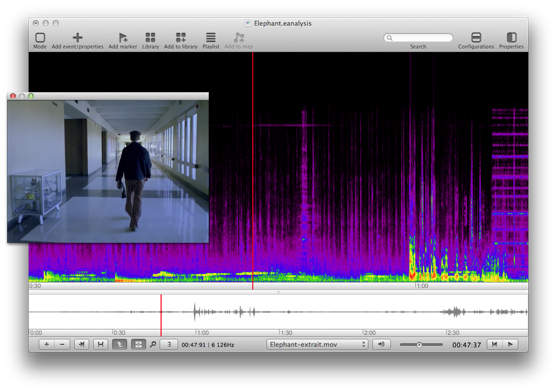Image resolution: width=557 pixels, height=392 pixels.
Task: Zoom out with the minus button
Action: coord(62,344)
